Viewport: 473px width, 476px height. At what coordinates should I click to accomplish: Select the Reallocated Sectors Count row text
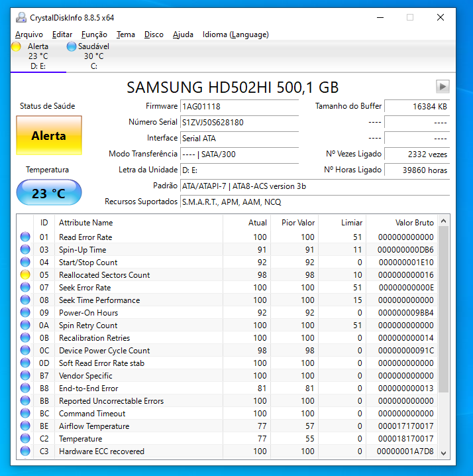(105, 274)
